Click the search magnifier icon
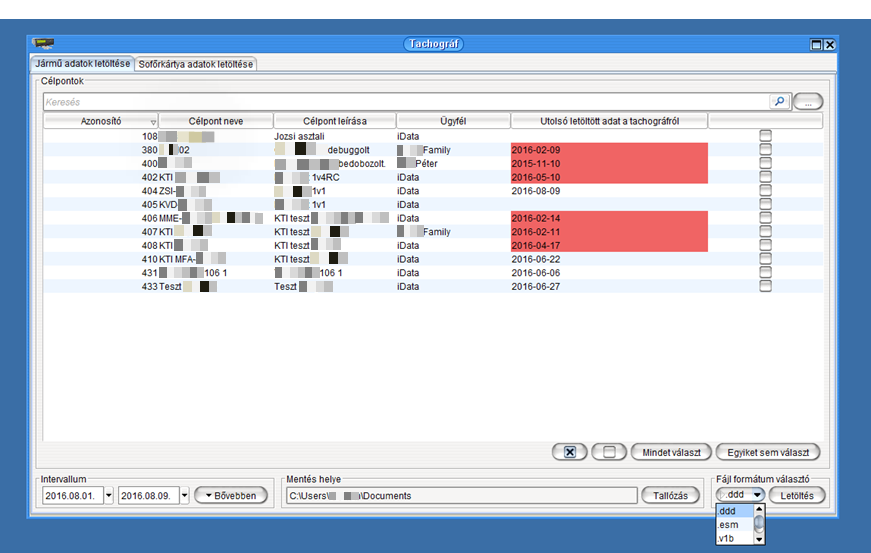871x553 pixels. (779, 102)
